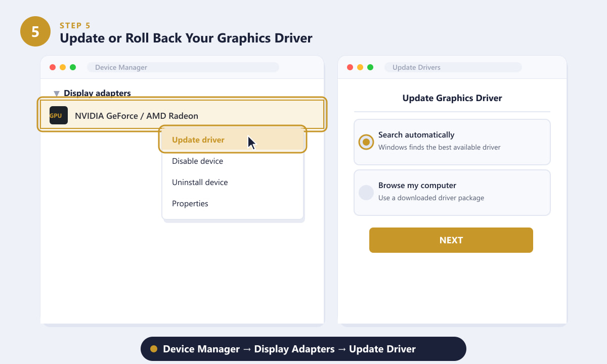This screenshot has height=364, width=607.
Task: Click the step 5 number badge
Action: click(35, 31)
